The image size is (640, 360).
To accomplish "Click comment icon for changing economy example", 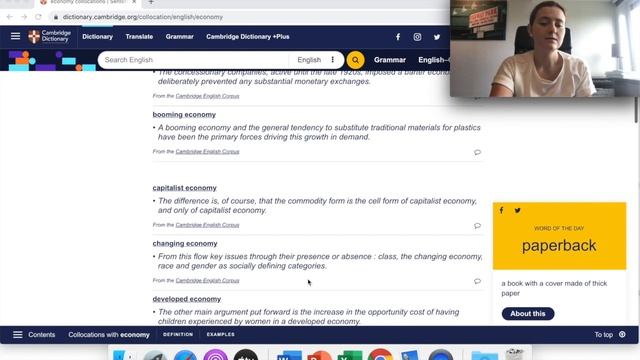I will point(477,281).
